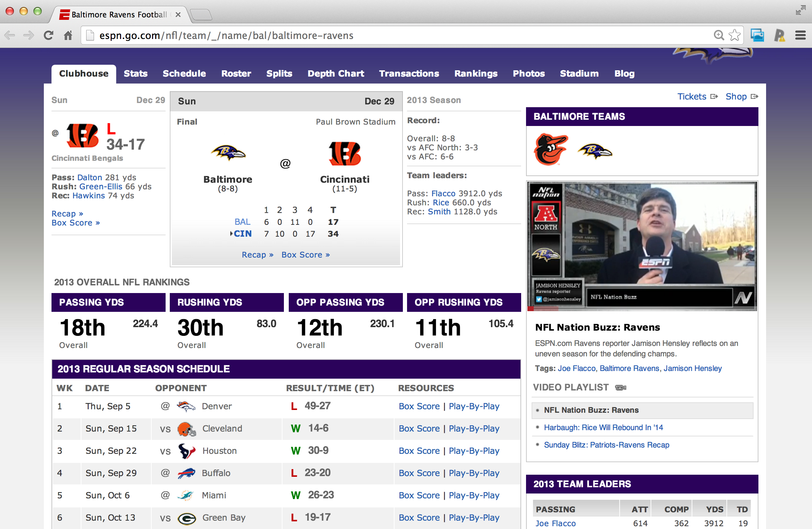Click the Ravens logo in Baltimore Teams
The image size is (812, 529).
(x=595, y=151)
